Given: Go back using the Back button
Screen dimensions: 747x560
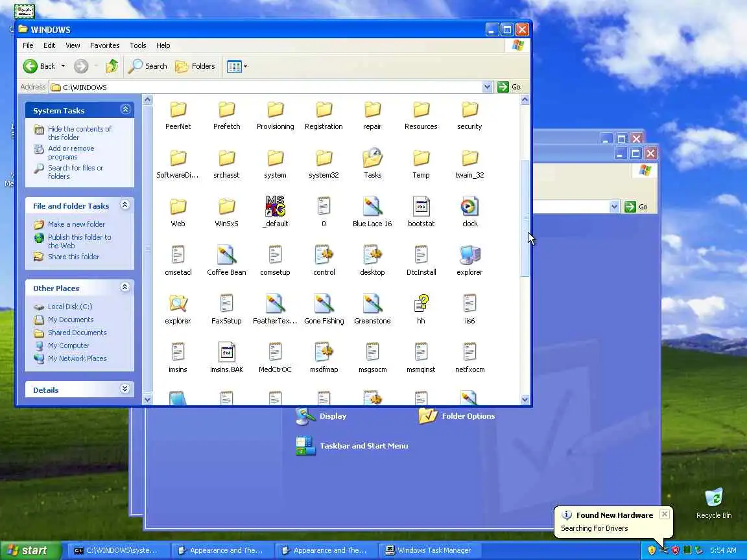Looking at the screenshot, I should point(40,66).
